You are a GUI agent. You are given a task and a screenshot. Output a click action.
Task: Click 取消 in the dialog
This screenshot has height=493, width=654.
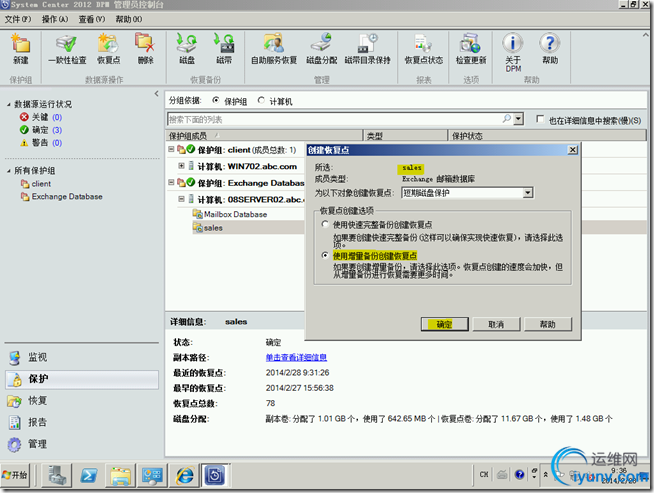[496, 324]
